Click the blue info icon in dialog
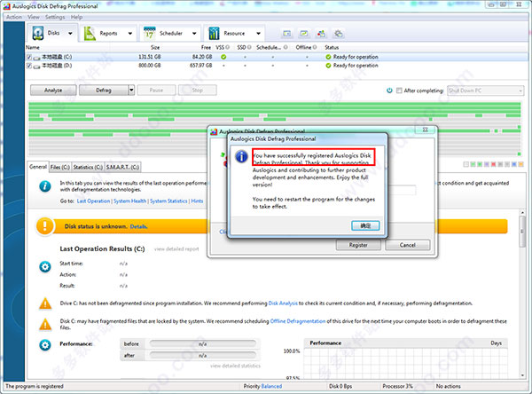 click(x=239, y=157)
